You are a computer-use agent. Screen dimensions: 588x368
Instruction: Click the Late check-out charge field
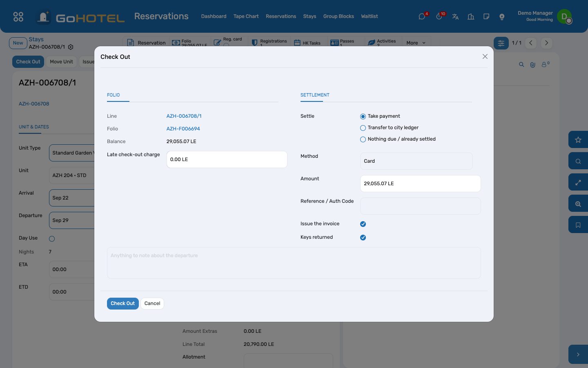tap(227, 159)
